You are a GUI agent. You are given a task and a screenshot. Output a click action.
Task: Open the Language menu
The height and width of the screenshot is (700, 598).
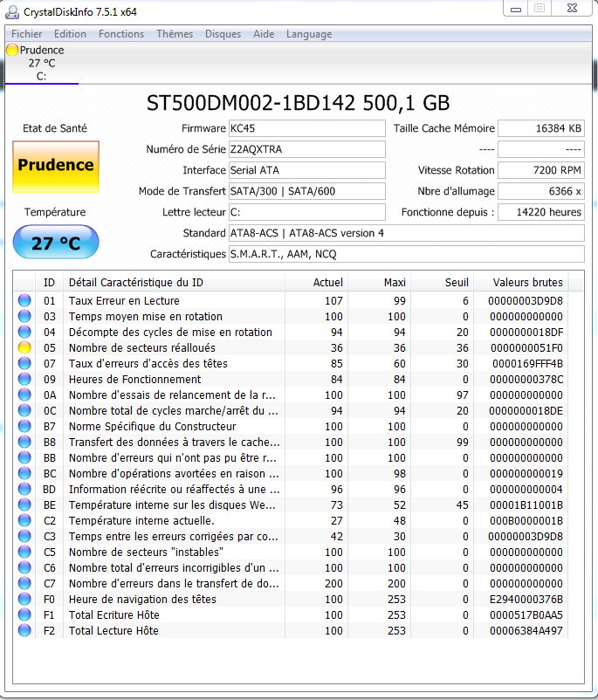(309, 34)
